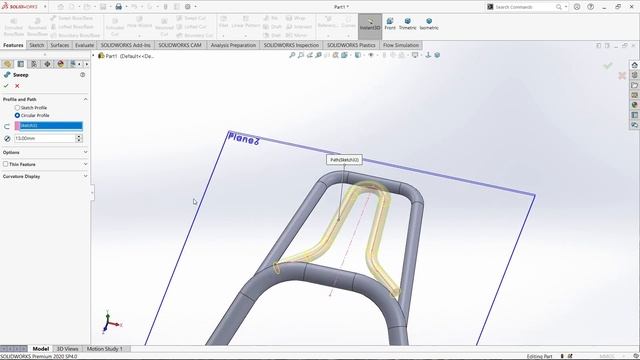Click the path selection box with the selected sketch

tap(49, 126)
